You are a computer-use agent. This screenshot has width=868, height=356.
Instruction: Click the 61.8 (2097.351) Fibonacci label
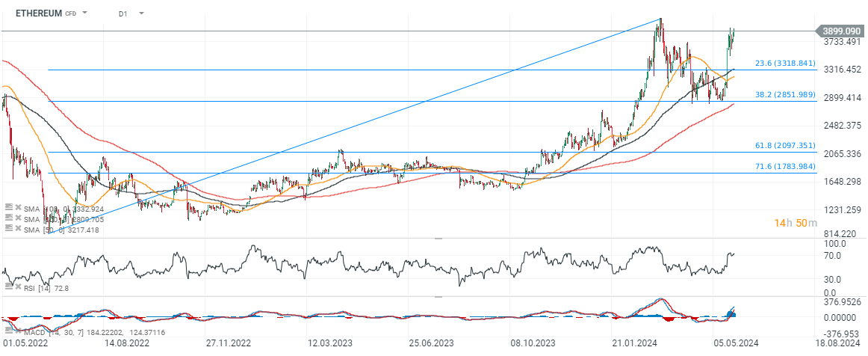[x=786, y=145]
